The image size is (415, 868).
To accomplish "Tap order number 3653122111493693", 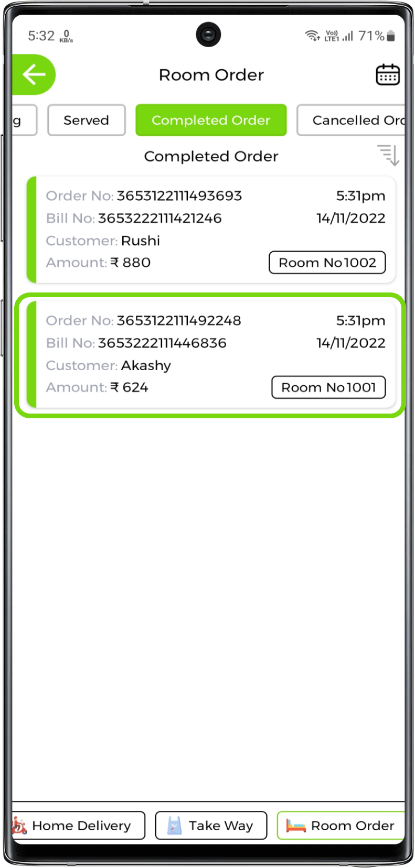I will point(179,196).
